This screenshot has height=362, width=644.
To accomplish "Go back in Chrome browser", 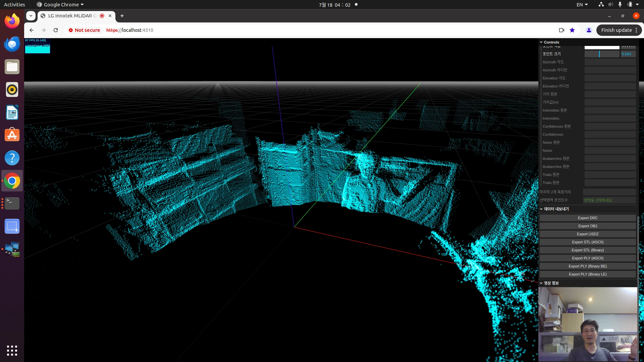I will pos(32,30).
